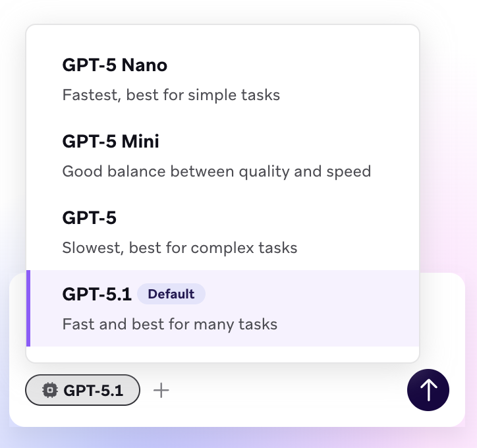Open the GPT-5.1 model selector pill

point(82,390)
